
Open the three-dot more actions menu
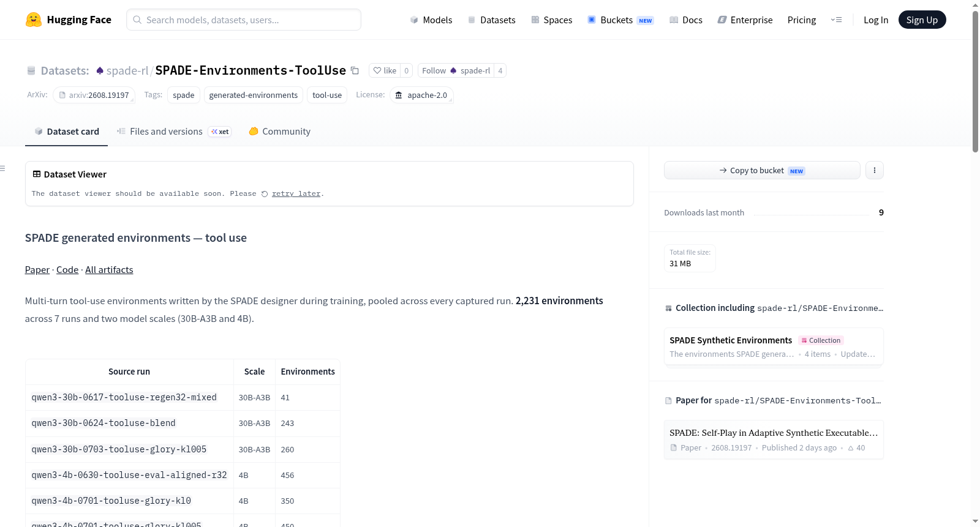[x=875, y=170]
